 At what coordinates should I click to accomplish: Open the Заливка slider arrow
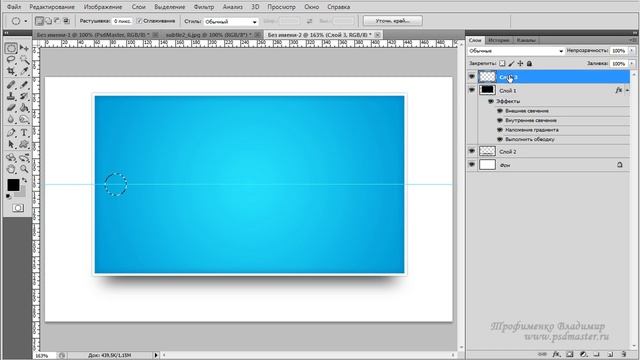click(x=632, y=64)
